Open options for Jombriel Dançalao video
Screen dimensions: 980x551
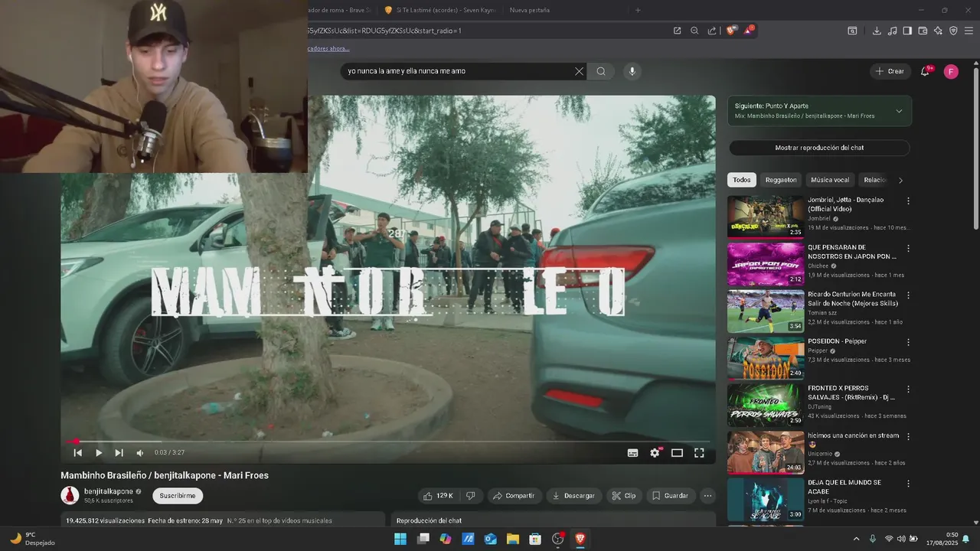pos(909,201)
